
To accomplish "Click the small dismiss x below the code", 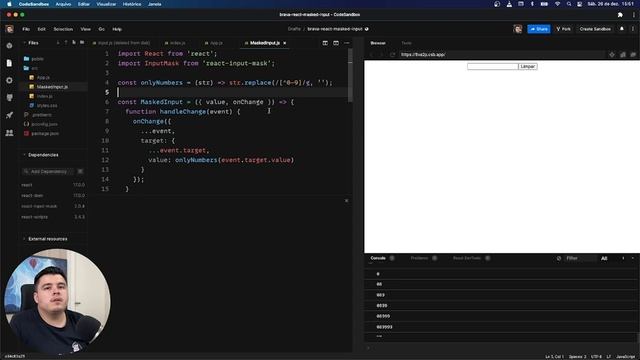I will (x=347, y=200).
